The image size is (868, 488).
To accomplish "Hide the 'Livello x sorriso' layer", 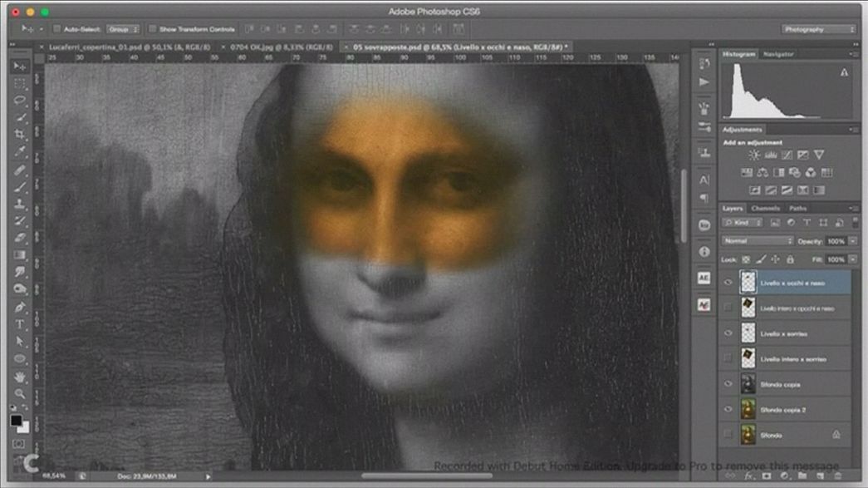I will (728, 333).
